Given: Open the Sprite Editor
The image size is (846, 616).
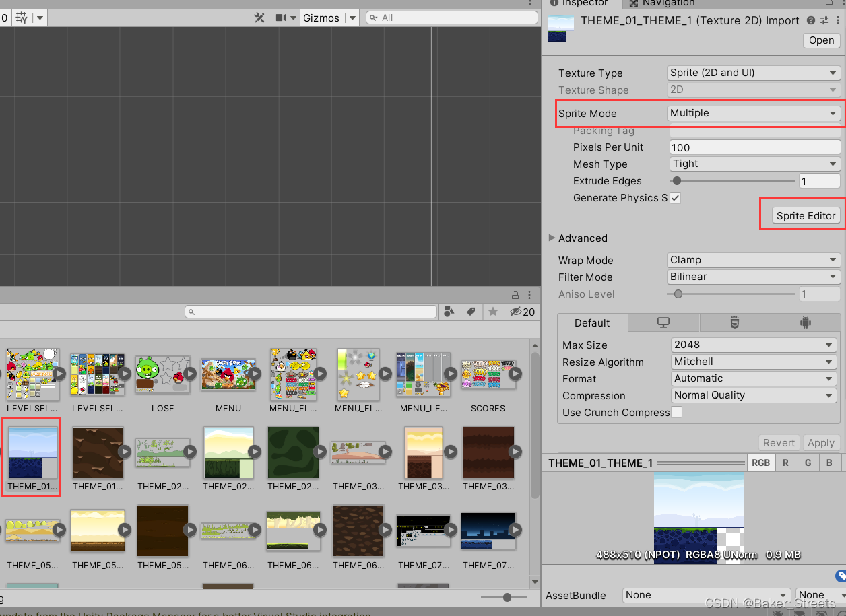Looking at the screenshot, I should click(x=806, y=215).
